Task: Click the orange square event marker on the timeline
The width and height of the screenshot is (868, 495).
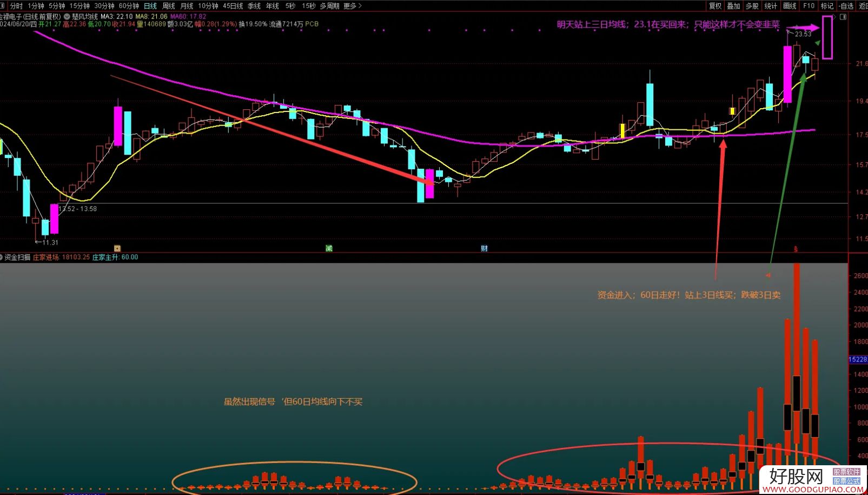Action: pyautogui.click(x=117, y=248)
